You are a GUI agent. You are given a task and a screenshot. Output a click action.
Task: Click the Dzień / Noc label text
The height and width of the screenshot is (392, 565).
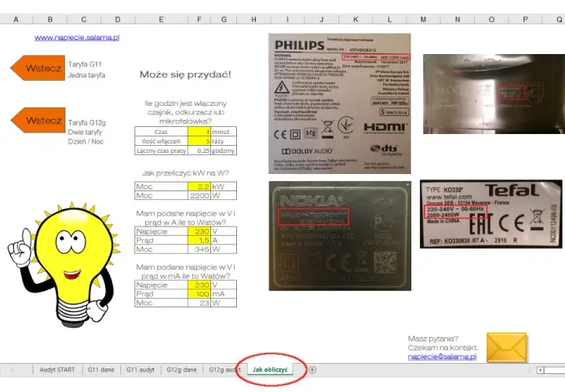coord(86,141)
